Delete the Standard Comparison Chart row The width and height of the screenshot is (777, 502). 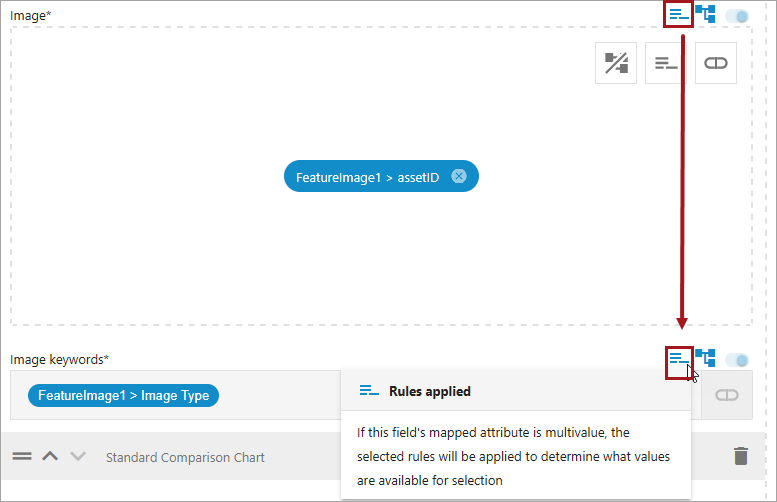coord(740,456)
